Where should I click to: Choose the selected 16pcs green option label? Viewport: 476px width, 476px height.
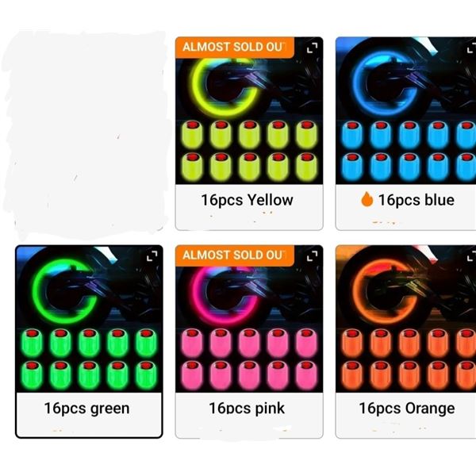coord(86,409)
